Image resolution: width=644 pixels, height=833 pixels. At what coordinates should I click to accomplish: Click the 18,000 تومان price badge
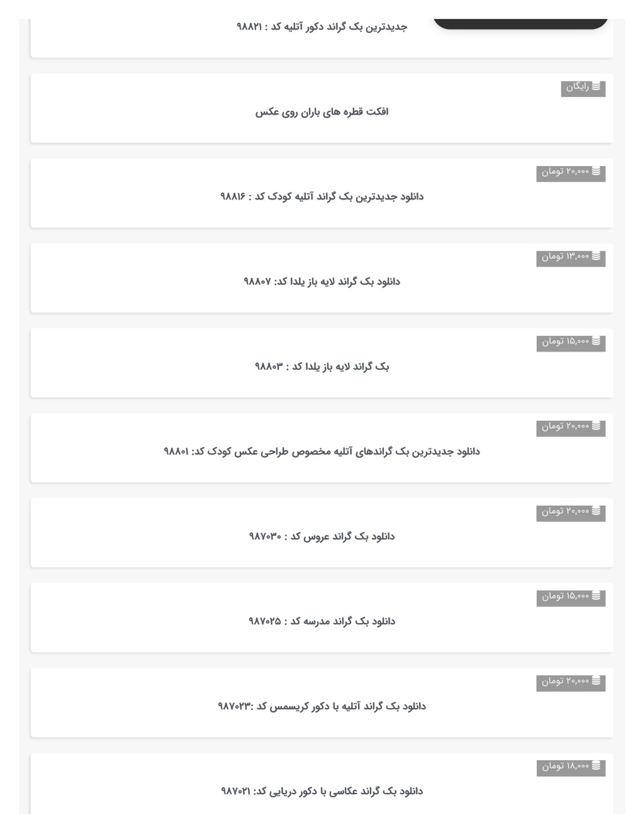point(571,768)
